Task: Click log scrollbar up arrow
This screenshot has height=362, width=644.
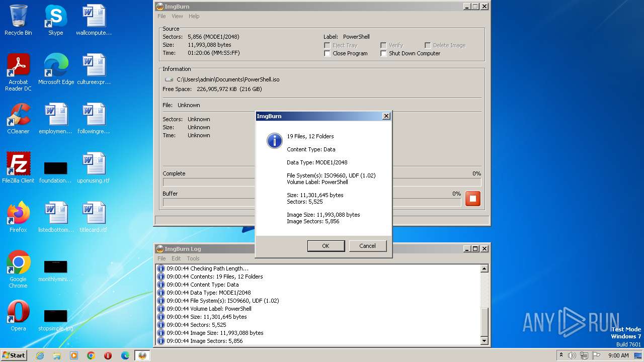Action: (485, 268)
